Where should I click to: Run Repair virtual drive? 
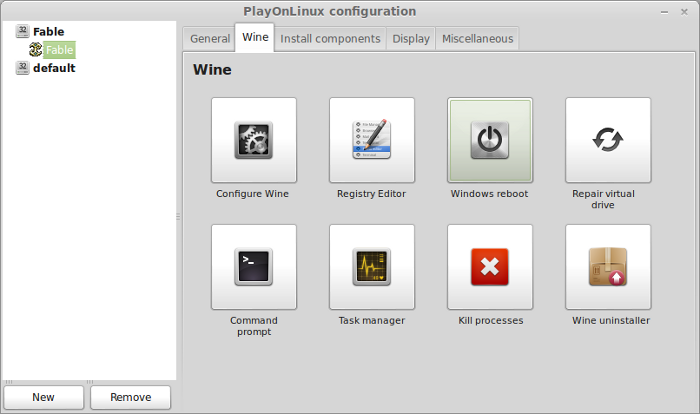608,140
